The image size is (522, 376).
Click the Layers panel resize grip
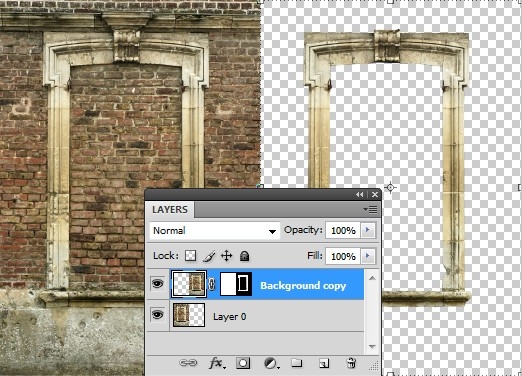[374, 365]
